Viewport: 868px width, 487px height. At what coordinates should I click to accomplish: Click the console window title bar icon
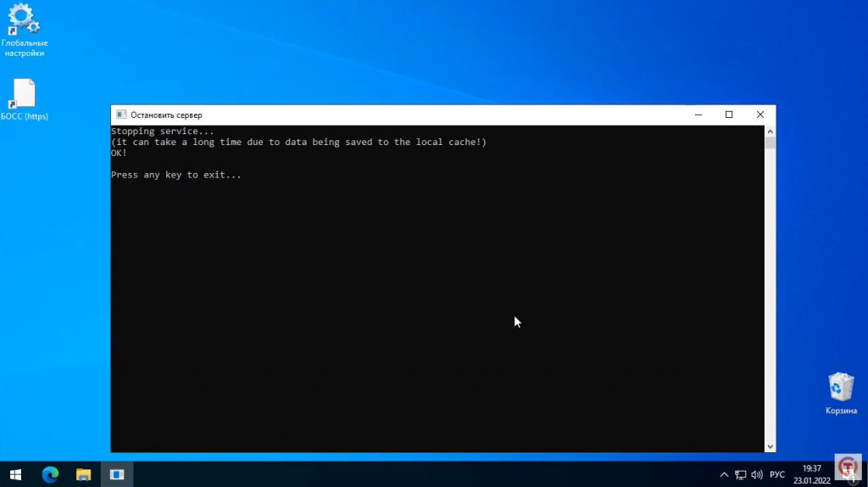coord(121,115)
